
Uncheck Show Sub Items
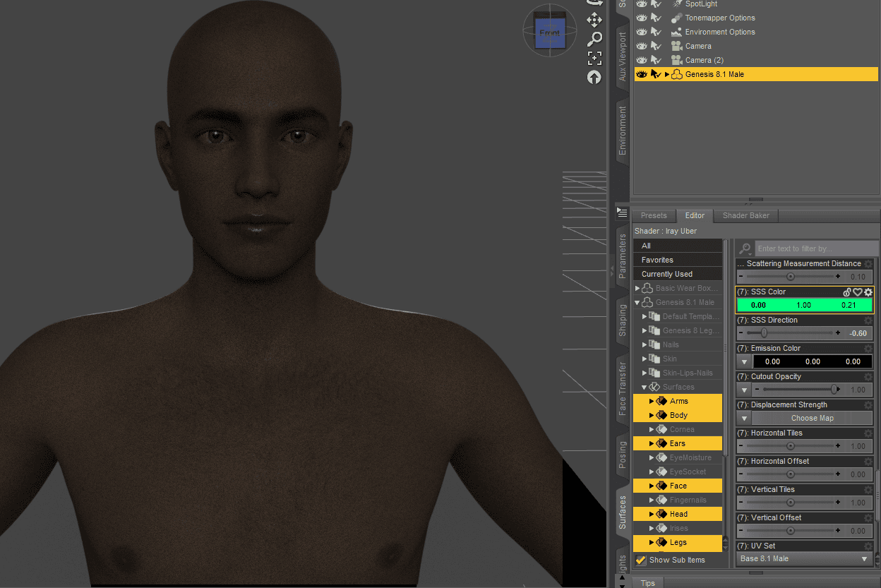click(x=640, y=560)
